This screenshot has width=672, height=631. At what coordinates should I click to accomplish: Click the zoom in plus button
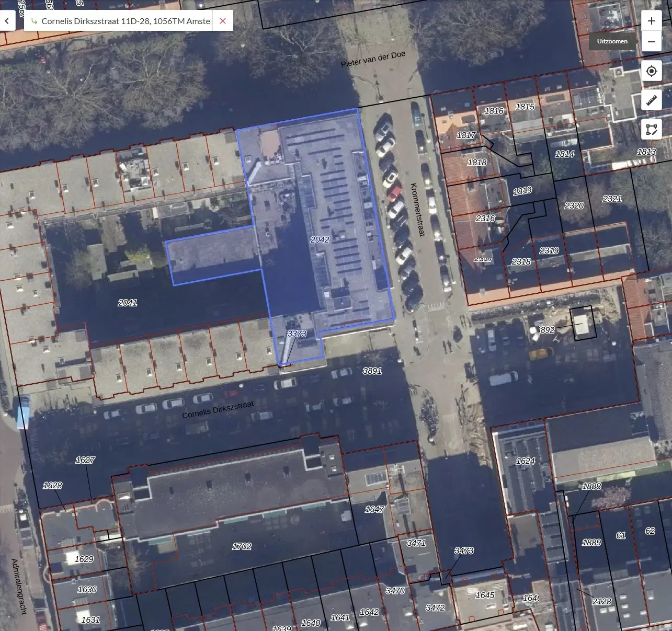(651, 21)
